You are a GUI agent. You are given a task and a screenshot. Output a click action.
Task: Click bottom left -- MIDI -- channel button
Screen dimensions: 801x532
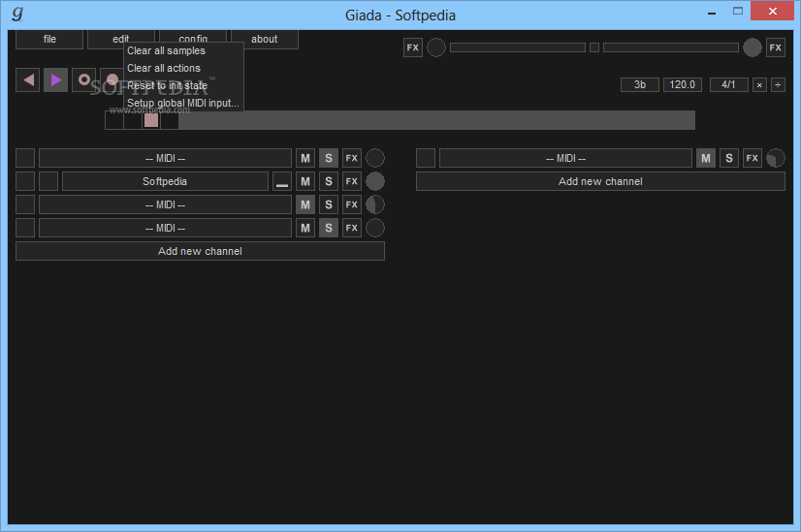coord(165,228)
